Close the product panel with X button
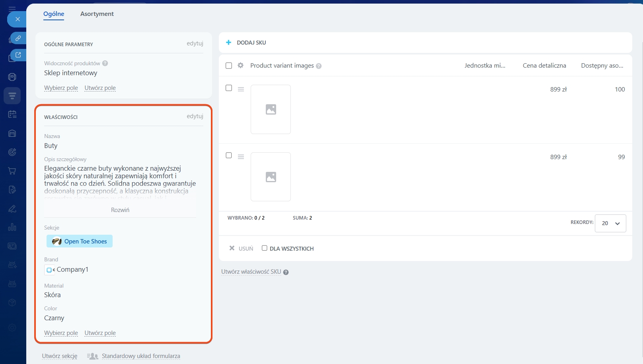 point(18,19)
